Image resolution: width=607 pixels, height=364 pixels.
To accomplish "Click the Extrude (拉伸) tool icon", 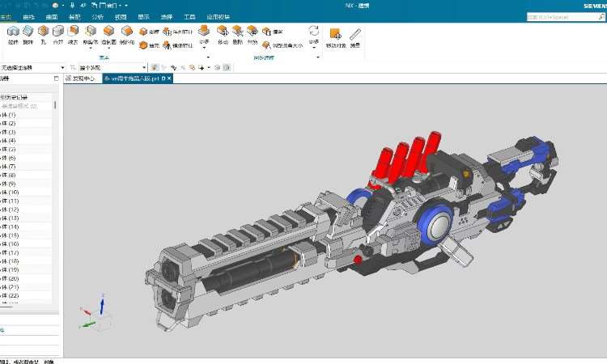I will [x=12, y=33].
